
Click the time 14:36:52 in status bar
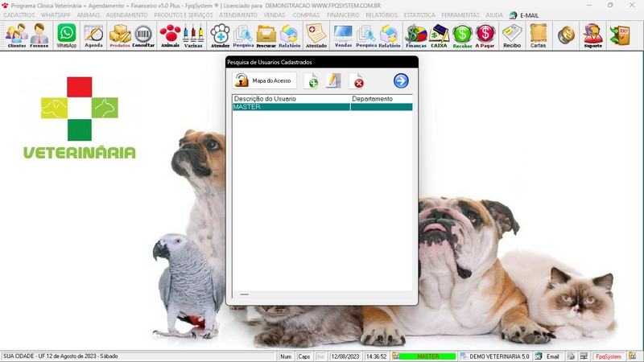376,356
